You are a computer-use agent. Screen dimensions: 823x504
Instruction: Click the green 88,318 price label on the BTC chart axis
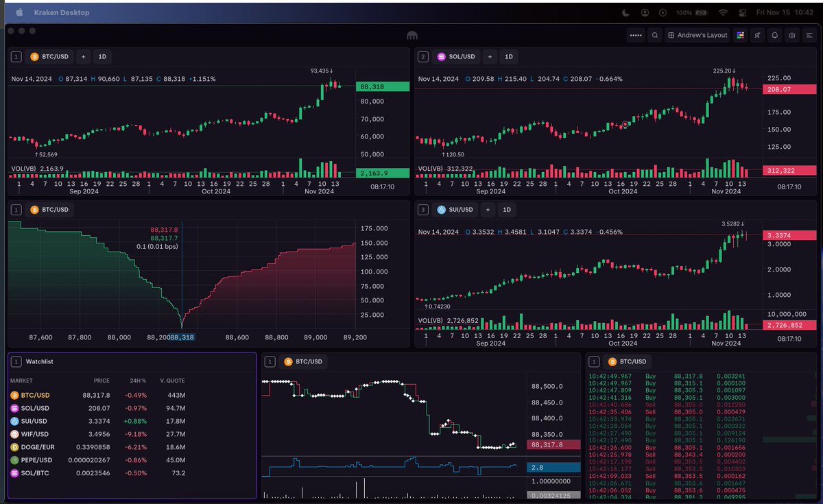(383, 86)
